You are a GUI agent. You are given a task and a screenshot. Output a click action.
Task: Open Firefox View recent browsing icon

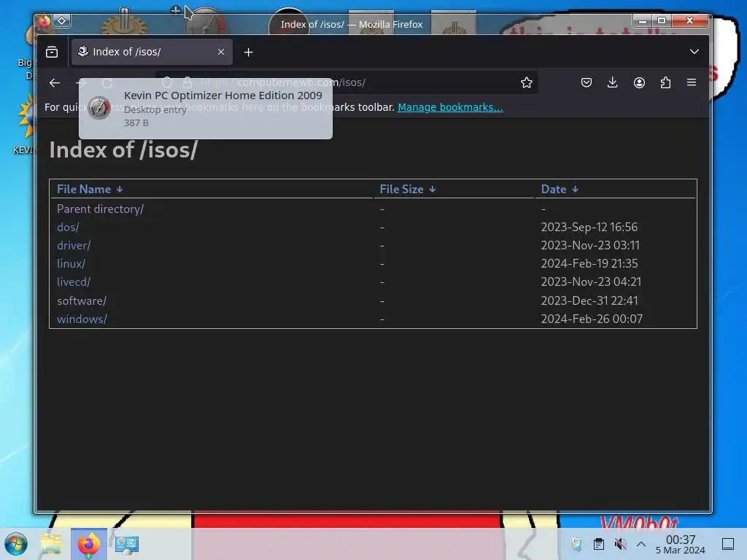click(52, 52)
